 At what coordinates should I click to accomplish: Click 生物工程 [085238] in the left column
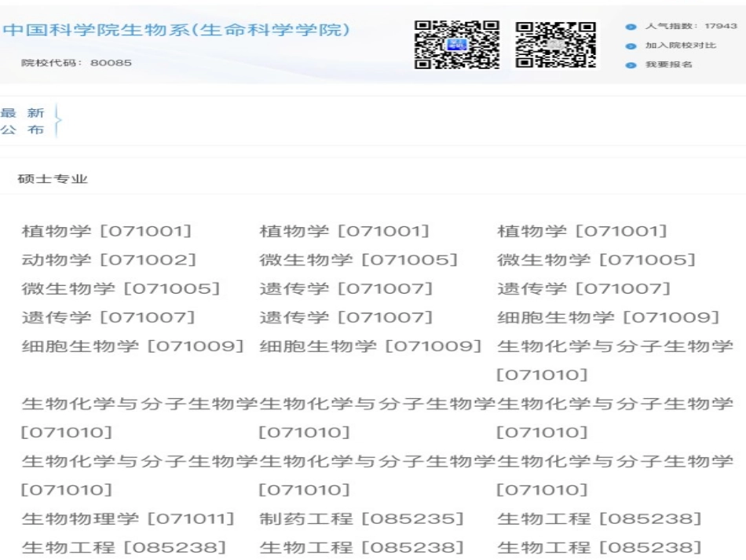tap(124, 547)
